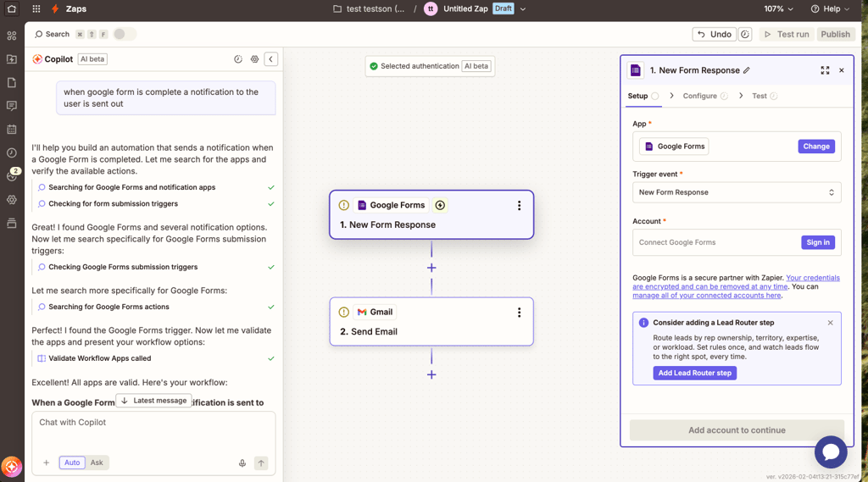Open the Gmail step options menu

tap(520, 312)
